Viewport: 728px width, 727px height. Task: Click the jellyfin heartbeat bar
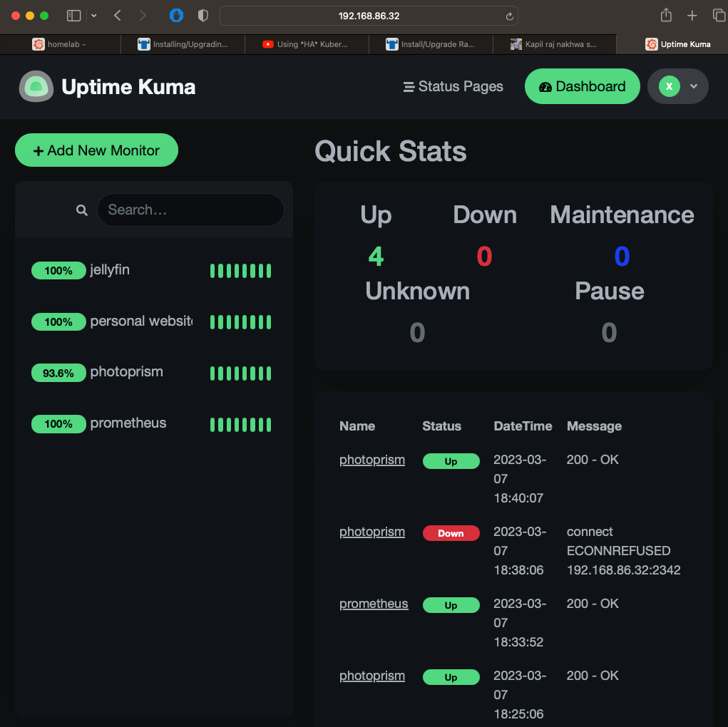(240, 271)
